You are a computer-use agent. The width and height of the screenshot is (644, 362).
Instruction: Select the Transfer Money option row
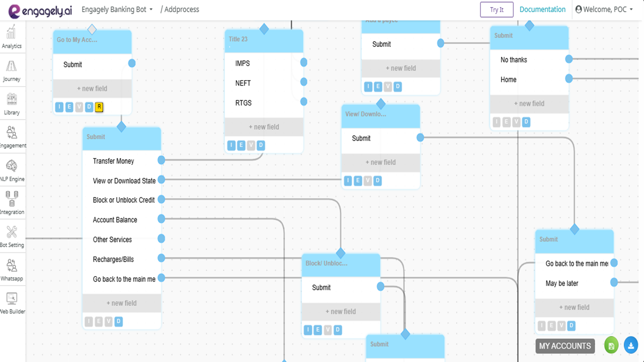(122, 161)
